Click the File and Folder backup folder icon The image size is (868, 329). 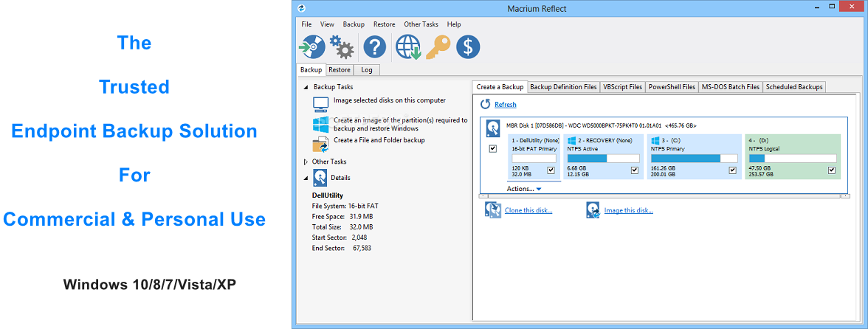coord(321,144)
